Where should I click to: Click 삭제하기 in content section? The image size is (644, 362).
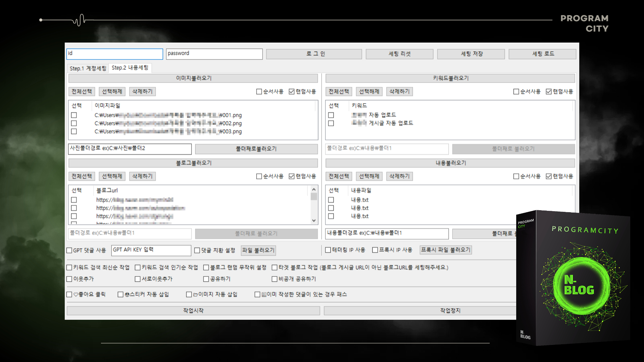399,176
